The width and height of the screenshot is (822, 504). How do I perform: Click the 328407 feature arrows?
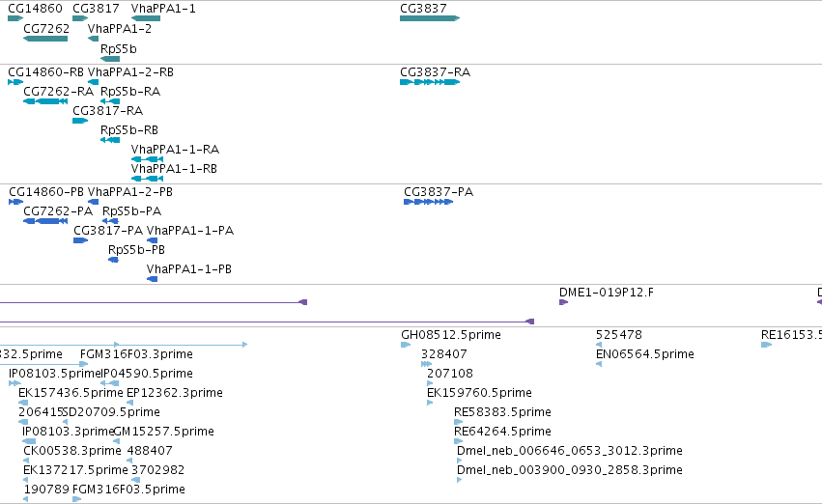(426, 364)
